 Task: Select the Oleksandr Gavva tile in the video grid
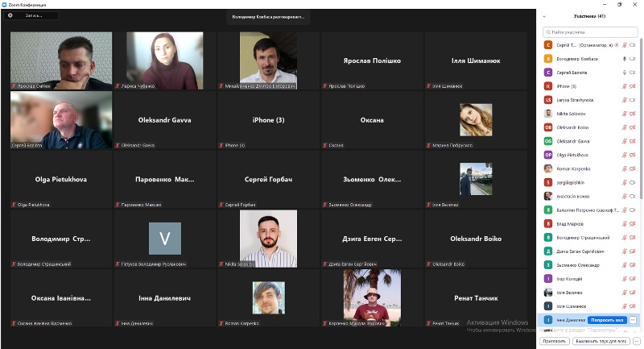(165, 120)
